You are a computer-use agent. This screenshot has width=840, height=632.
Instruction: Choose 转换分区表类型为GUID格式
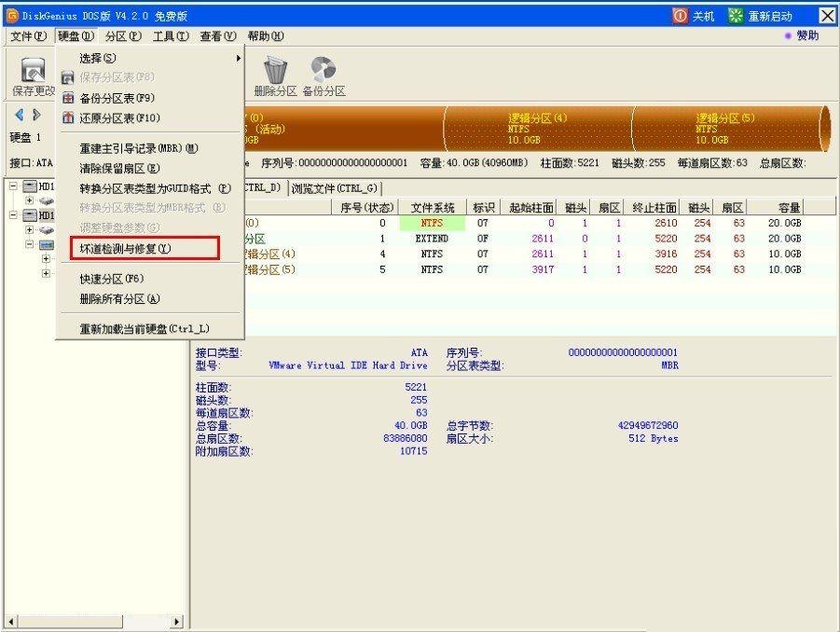tap(150, 188)
